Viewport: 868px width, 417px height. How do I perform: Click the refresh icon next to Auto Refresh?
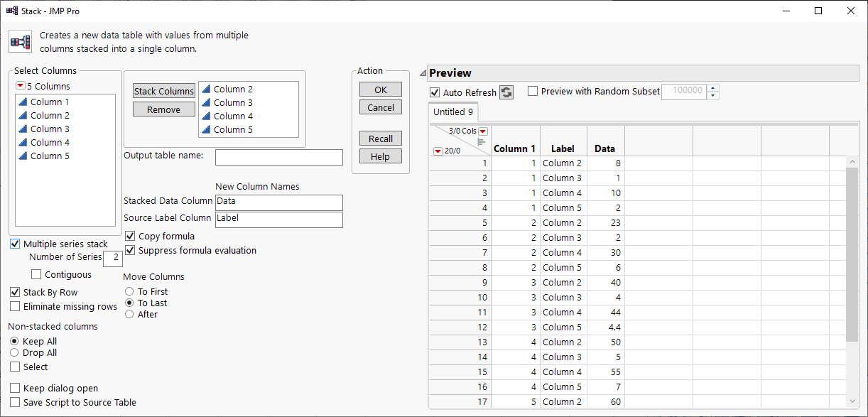coord(506,92)
